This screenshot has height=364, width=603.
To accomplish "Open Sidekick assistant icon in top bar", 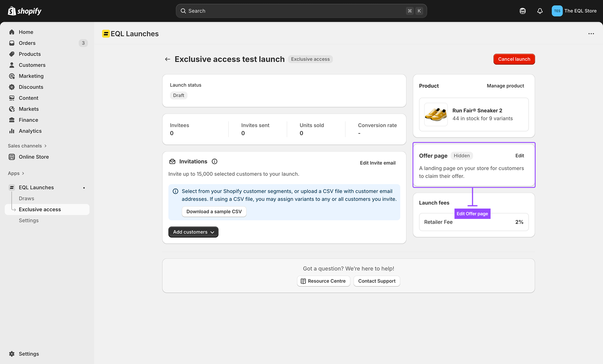I will pos(523,11).
